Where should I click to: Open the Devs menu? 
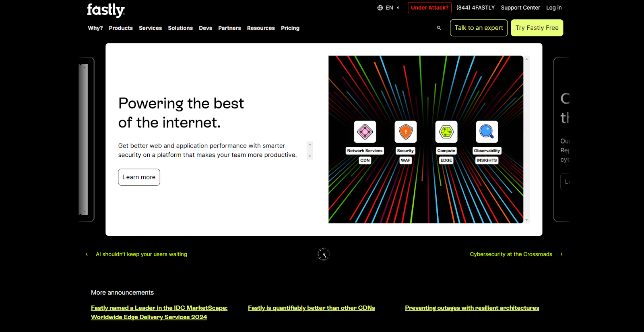pyautogui.click(x=205, y=28)
